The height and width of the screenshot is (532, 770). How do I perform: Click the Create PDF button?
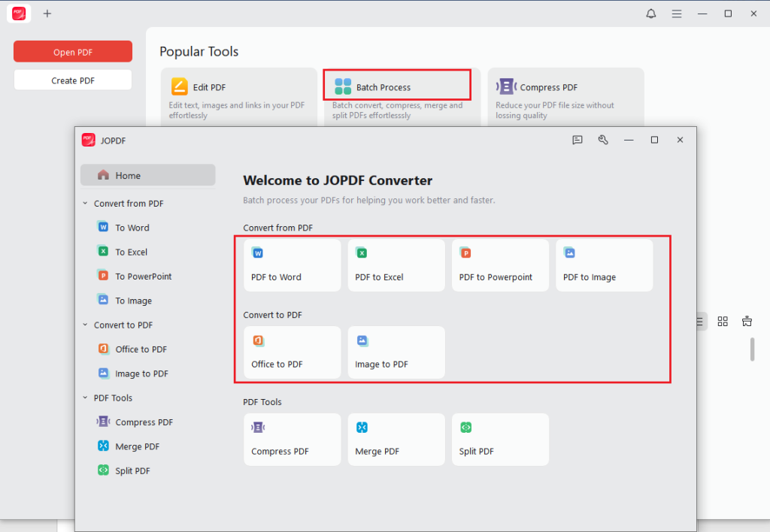pyautogui.click(x=73, y=80)
